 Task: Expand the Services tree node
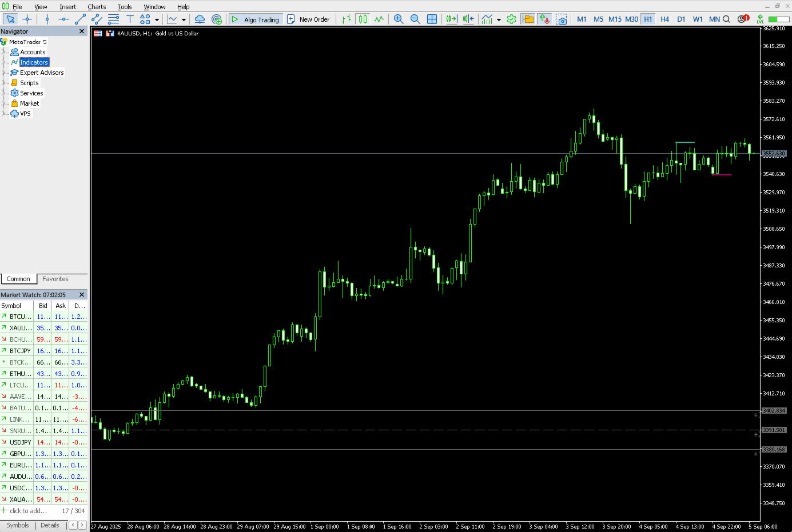pyautogui.click(x=5, y=93)
